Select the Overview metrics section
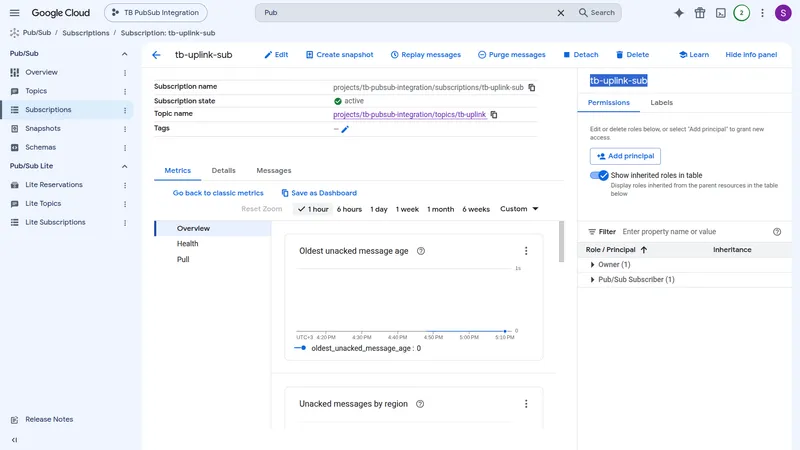The height and width of the screenshot is (450, 800). click(213, 229)
